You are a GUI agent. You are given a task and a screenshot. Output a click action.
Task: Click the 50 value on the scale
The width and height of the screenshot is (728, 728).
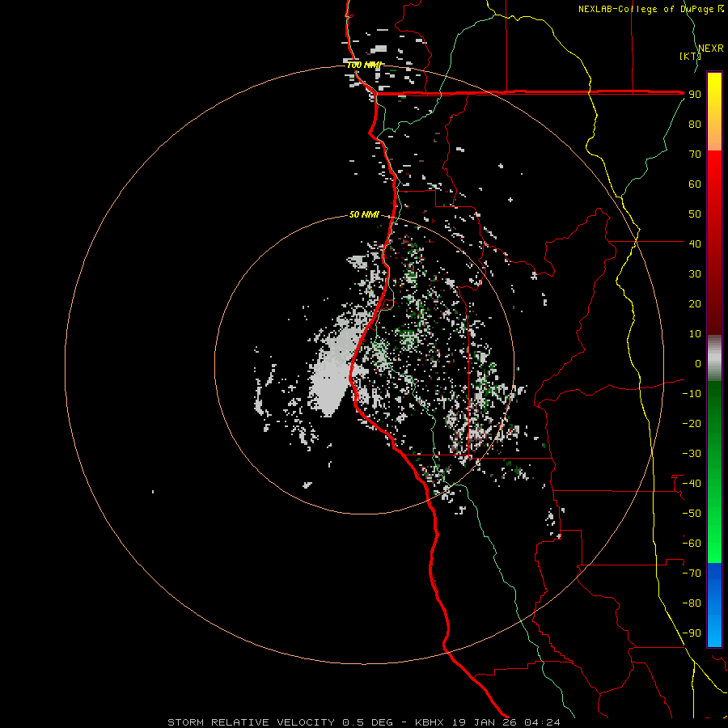pyautogui.click(x=695, y=214)
